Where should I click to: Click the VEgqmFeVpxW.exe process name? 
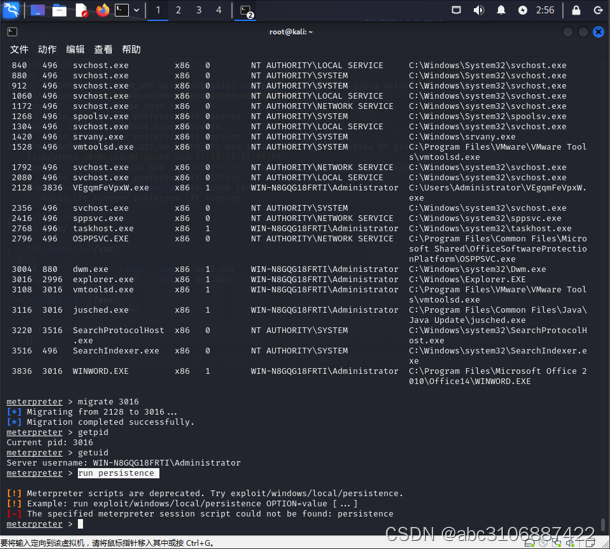point(111,188)
